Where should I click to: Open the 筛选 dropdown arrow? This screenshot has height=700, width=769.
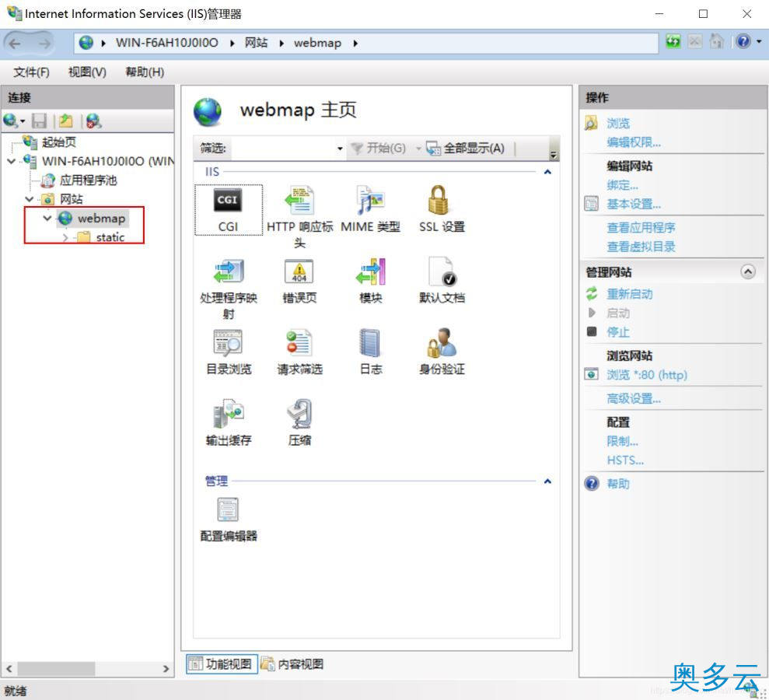(x=340, y=148)
